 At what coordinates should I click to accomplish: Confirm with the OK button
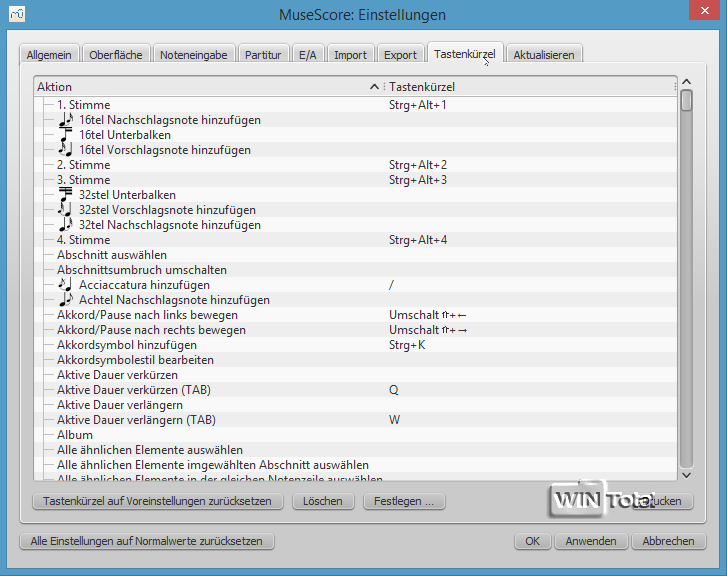(532, 541)
